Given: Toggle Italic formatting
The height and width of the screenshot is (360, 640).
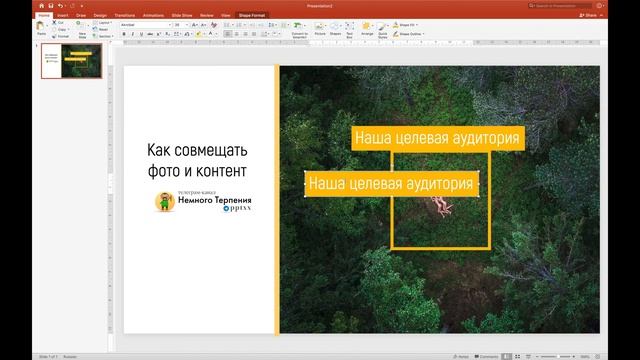Looking at the screenshot, I should point(133,34).
